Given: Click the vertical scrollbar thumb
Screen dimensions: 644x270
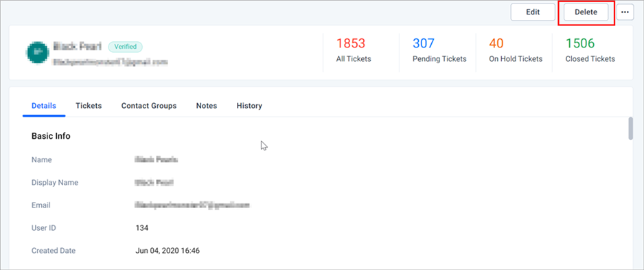Looking at the screenshot, I should pyautogui.click(x=630, y=128).
